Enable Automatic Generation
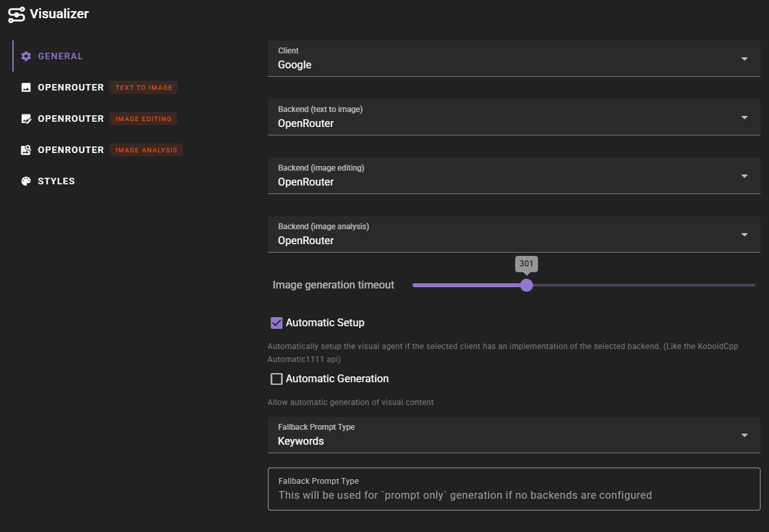The height and width of the screenshot is (532, 769). [276, 378]
